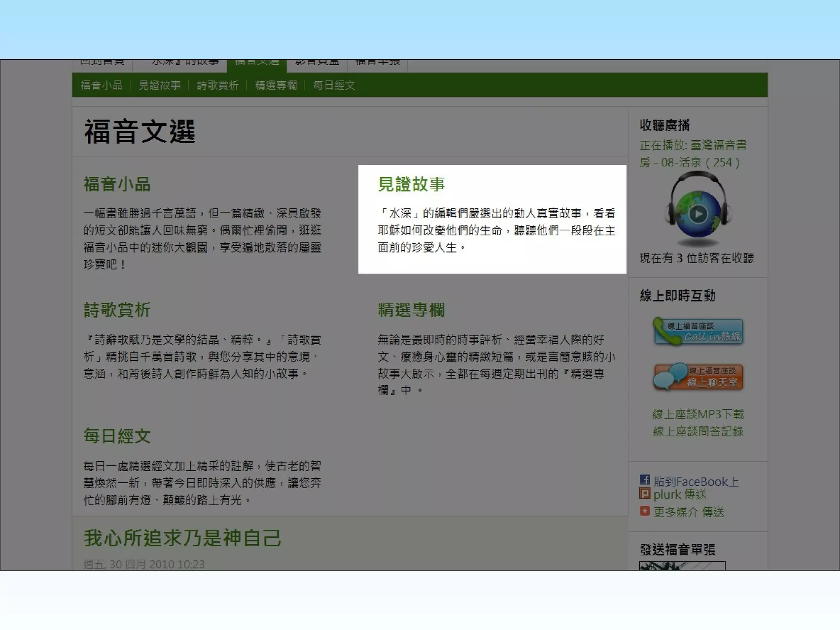Download 線上座談MP3下載 link

click(698, 414)
